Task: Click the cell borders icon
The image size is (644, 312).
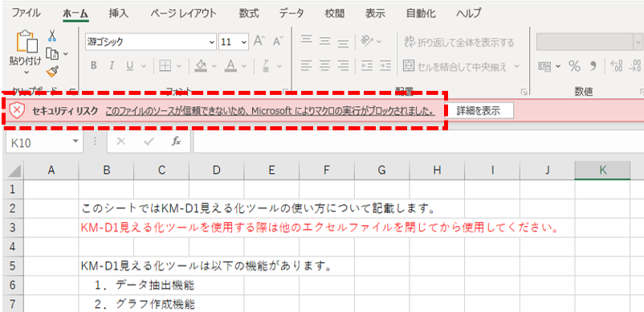Action: click(x=165, y=66)
